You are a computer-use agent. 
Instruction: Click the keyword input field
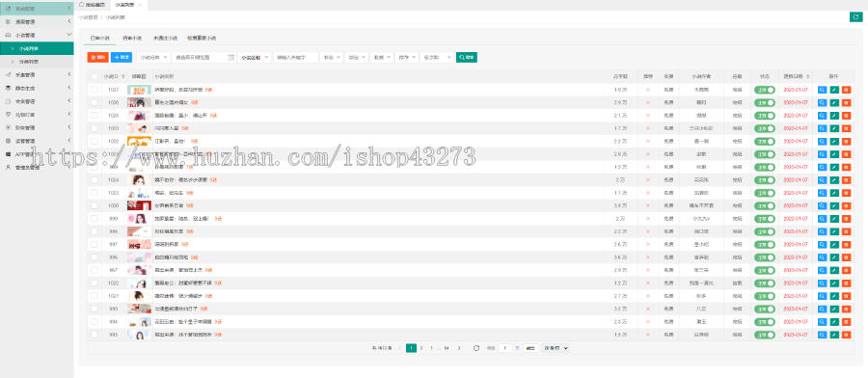[296, 57]
